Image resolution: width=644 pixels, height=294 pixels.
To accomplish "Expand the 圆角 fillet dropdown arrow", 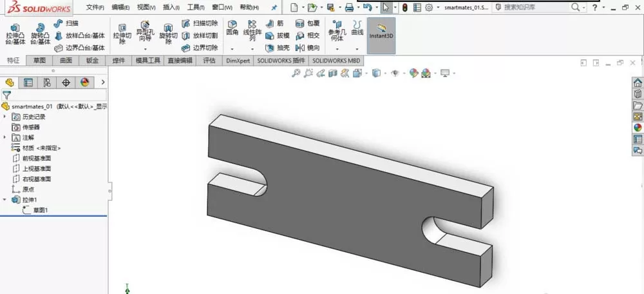I will point(232,48).
